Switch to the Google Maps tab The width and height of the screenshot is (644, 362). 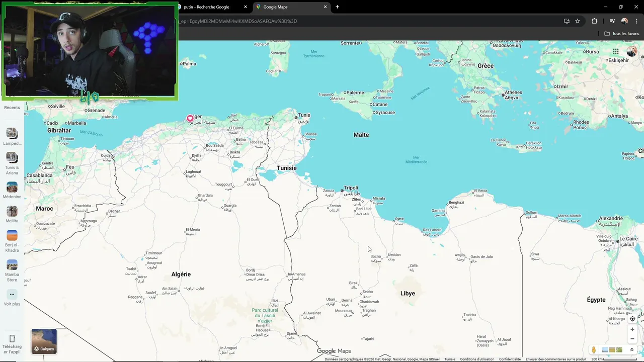point(291,7)
